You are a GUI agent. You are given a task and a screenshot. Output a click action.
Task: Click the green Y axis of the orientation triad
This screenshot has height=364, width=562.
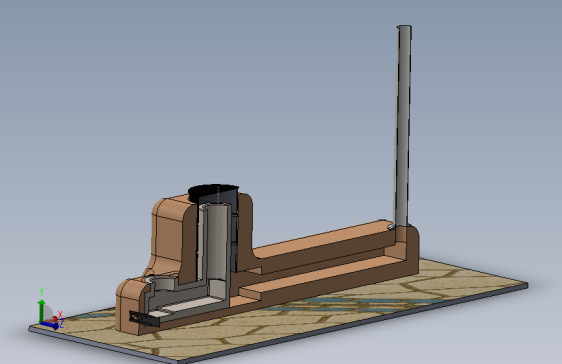click(42, 310)
